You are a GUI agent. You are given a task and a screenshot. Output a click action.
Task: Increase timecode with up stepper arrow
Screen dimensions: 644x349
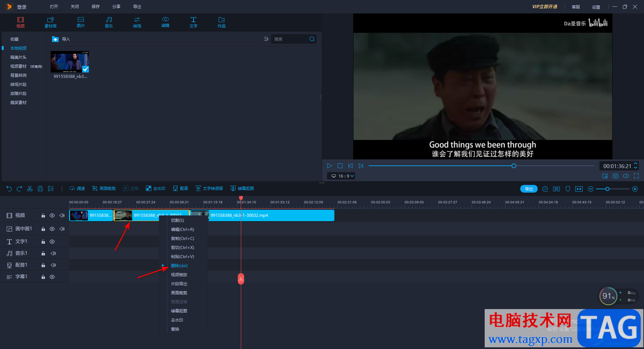click(x=636, y=164)
